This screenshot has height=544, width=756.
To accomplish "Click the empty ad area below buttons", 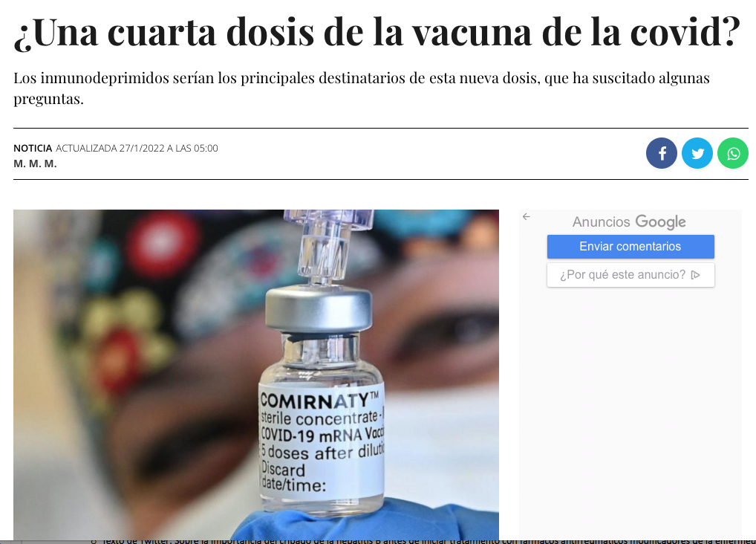I will [630, 415].
